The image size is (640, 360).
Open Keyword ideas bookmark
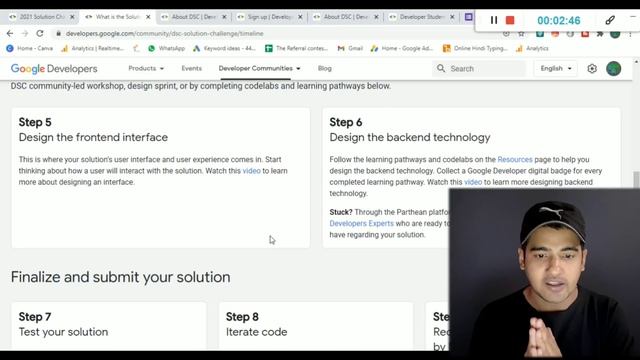point(224,48)
